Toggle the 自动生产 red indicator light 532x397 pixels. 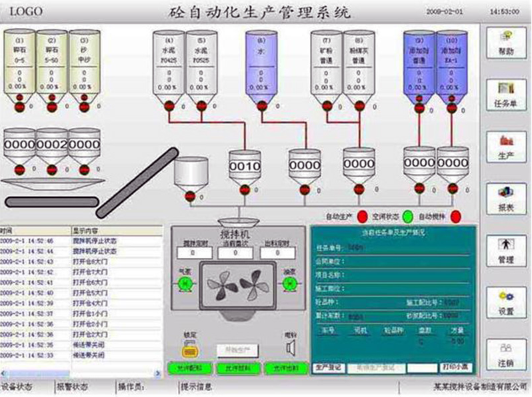pos(363,216)
